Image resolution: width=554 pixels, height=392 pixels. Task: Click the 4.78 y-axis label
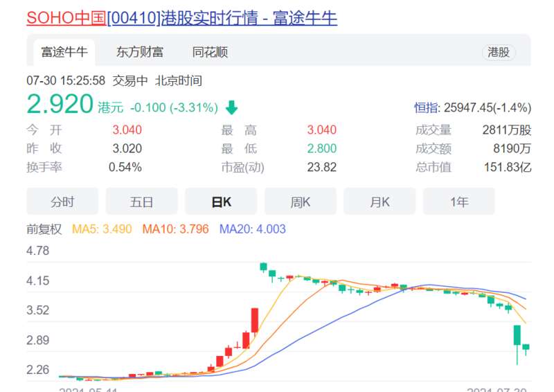pyautogui.click(x=37, y=251)
